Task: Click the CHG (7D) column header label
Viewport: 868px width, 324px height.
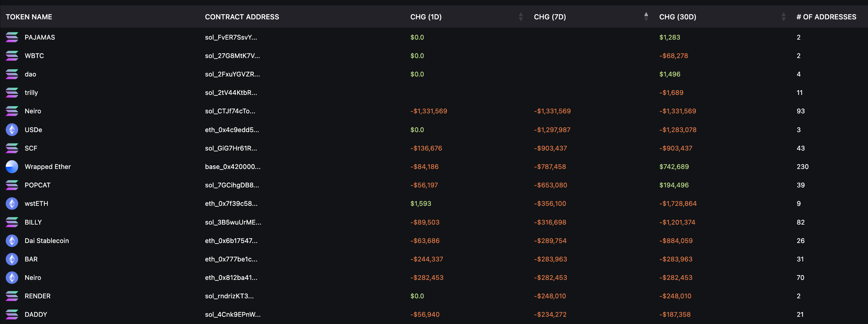Action: point(550,17)
